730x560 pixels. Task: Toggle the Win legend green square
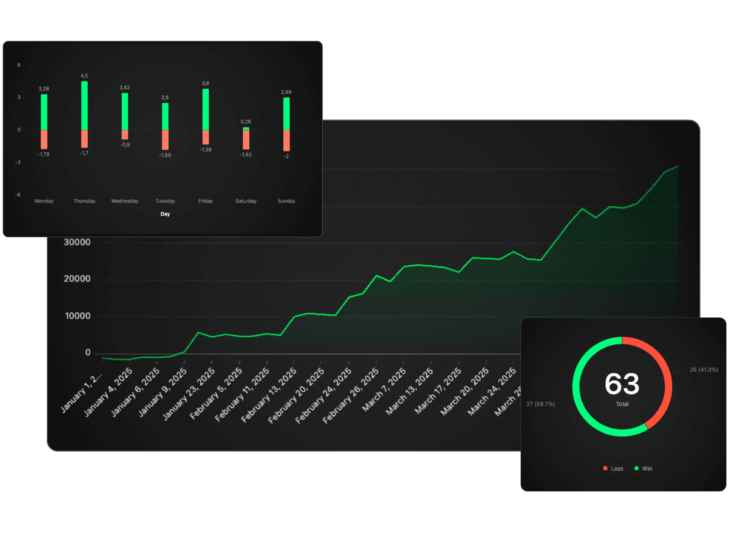pos(636,468)
